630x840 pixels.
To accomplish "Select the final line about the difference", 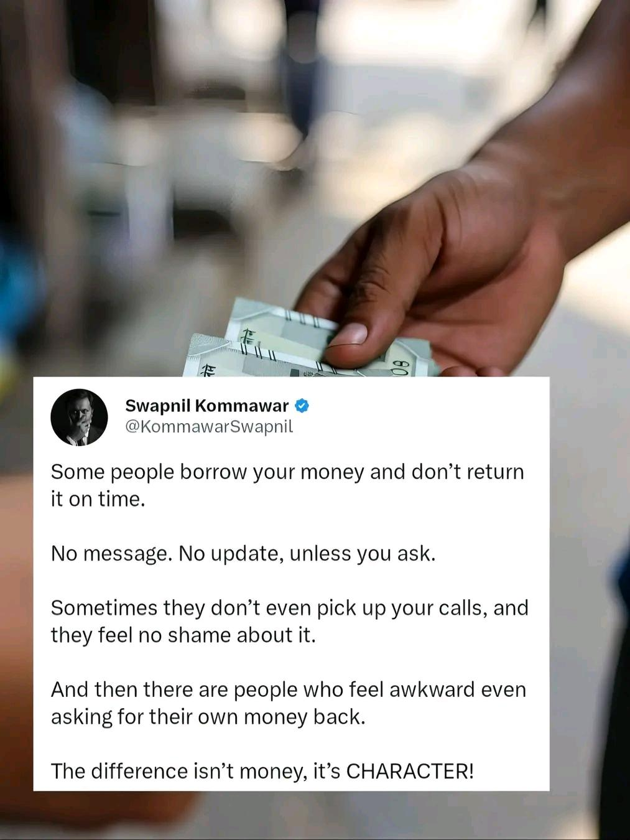I will pyautogui.click(x=262, y=771).
